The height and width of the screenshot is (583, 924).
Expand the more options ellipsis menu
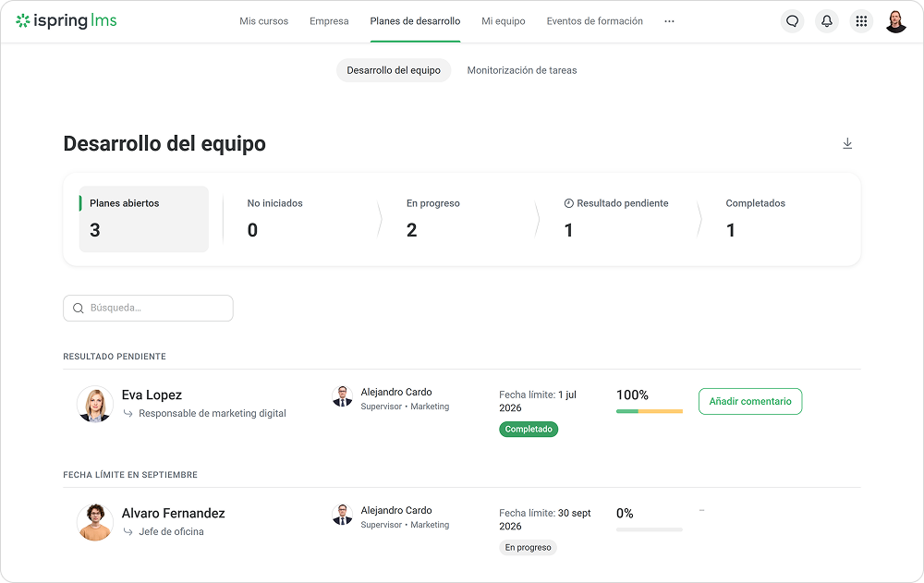[669, 21]
